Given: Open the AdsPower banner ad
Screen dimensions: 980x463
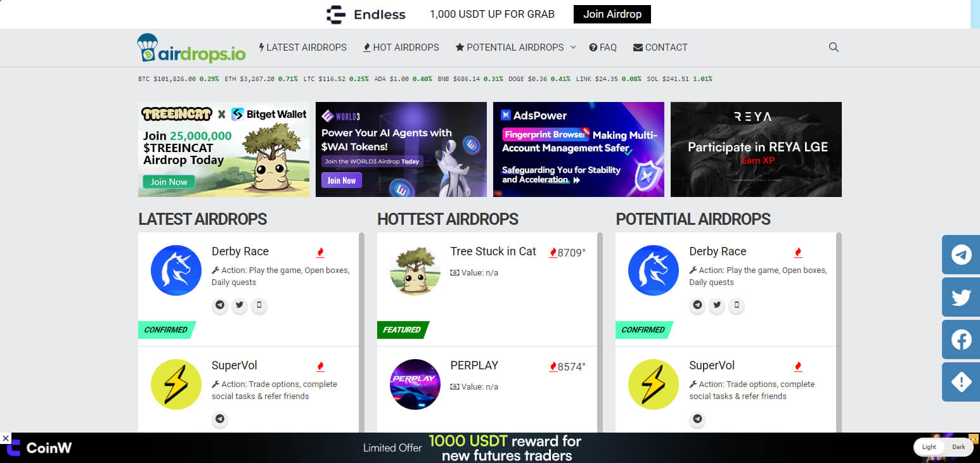Looking at the screenshot, I should pos(579,149).
